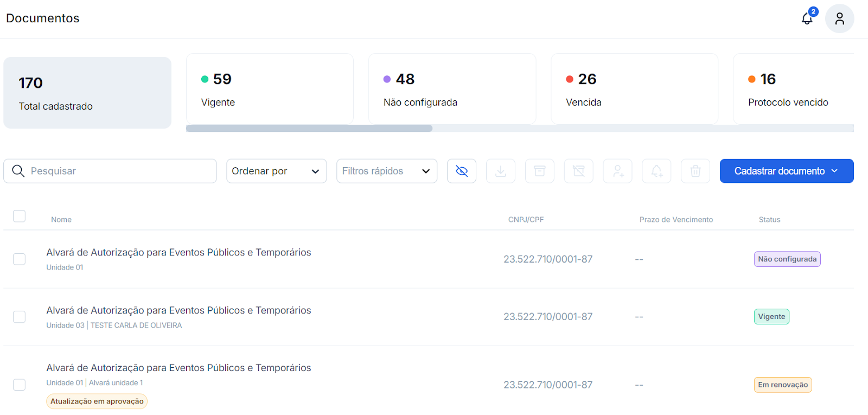Click the Prazo de Vencimento column header
The width and height of the screenshot is (868, 415).
pos(676,220)
